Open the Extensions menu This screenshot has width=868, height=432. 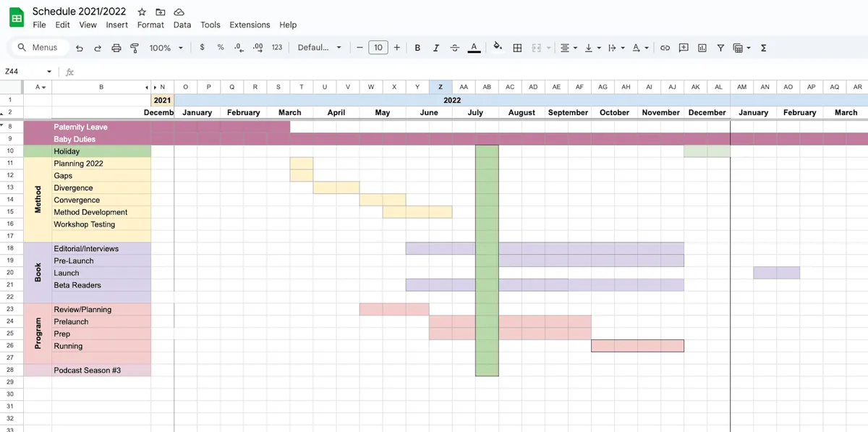[250, 25]
